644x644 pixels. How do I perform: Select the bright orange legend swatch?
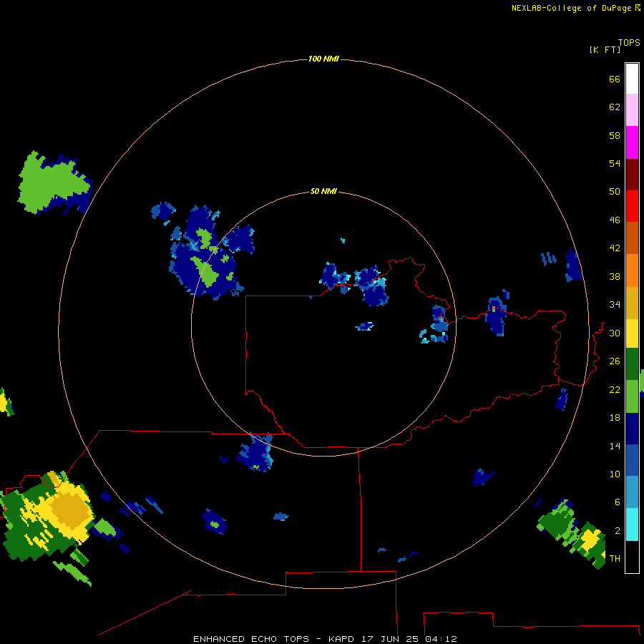632,270
